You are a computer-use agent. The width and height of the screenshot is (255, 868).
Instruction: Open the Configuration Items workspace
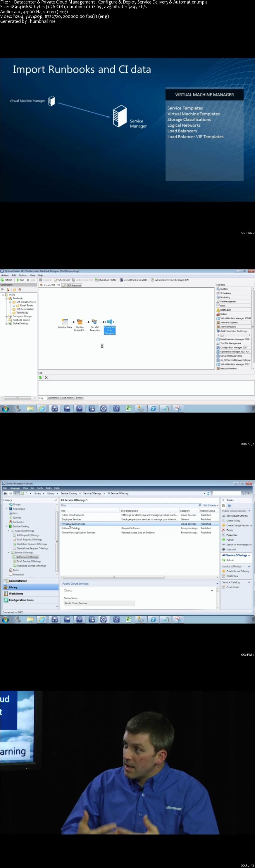30,600
